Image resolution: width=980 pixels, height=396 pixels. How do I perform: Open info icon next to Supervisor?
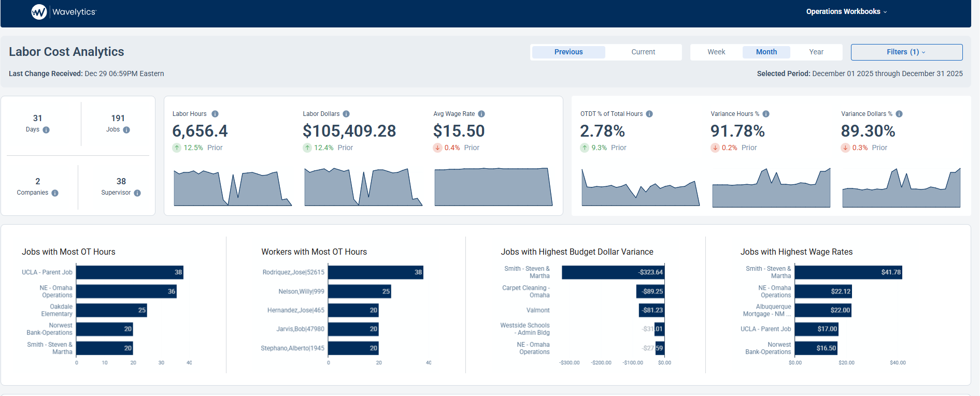[137, 193]
